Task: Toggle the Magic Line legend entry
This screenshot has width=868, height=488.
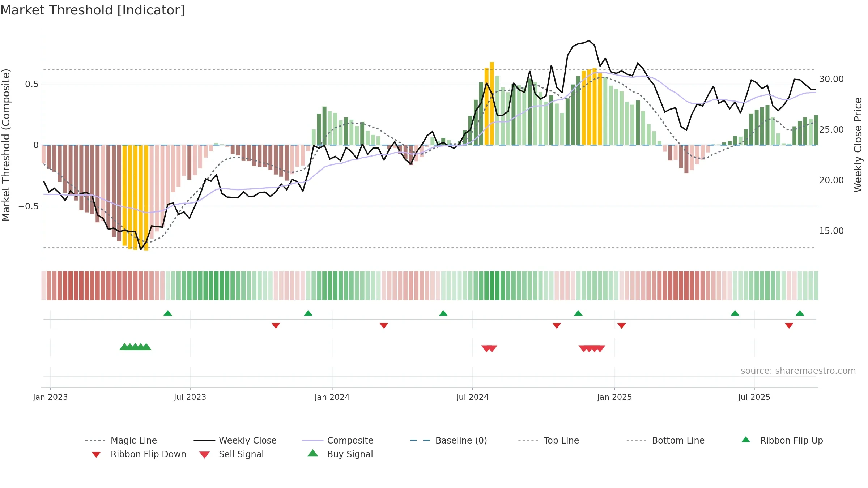Action: 121,440
